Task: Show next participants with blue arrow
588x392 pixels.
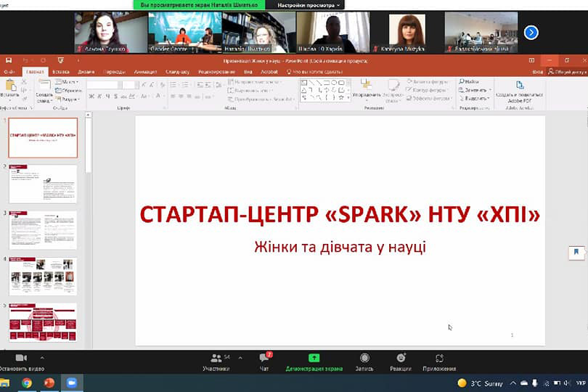Action: [531, 32]
